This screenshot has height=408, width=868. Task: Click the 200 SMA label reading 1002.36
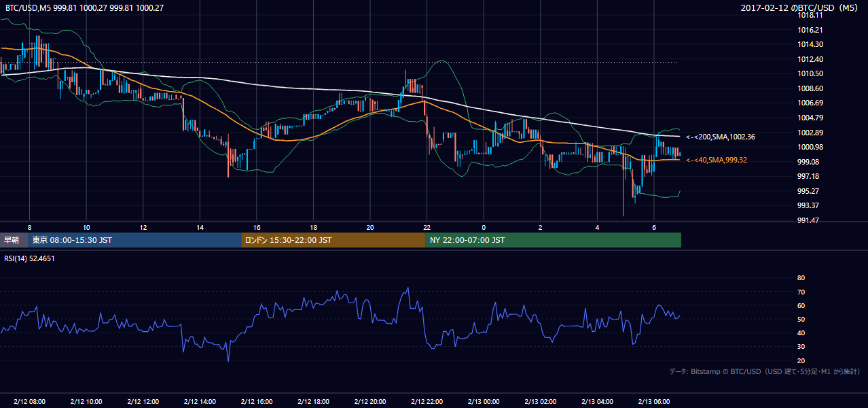click(721, 137)
